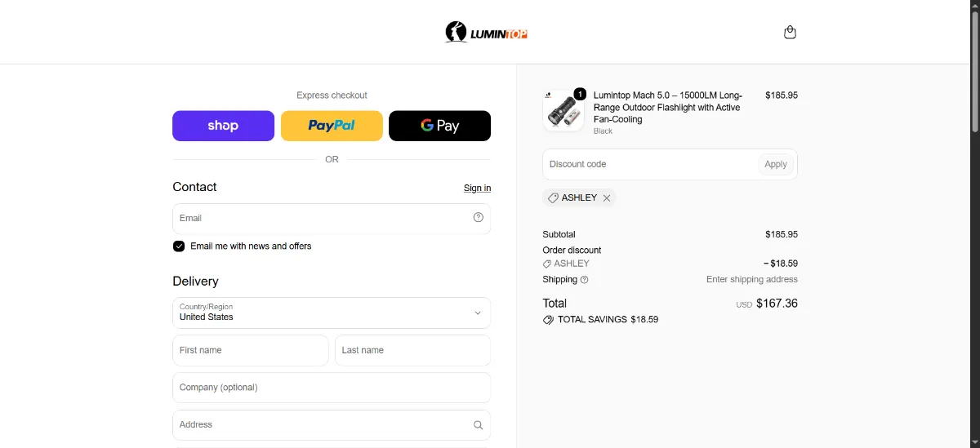Click the Delivery heading
980x448 pixels.
(x=195, y=282)
